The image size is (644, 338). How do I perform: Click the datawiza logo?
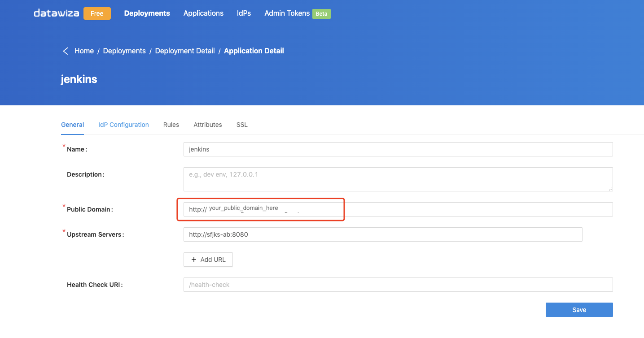point(56,13)
